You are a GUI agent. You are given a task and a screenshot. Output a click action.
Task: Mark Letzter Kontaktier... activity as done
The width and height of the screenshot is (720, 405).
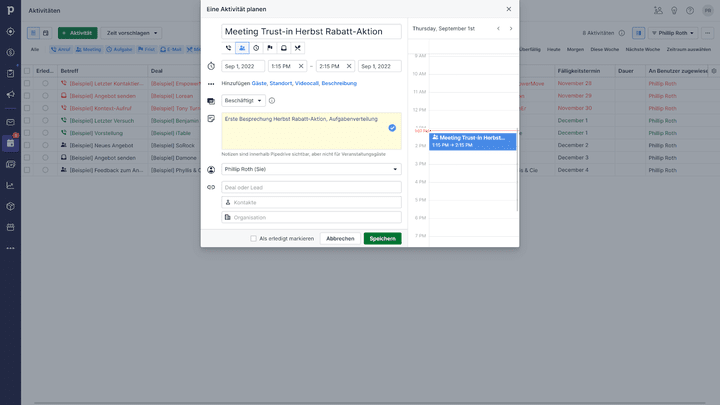click(45, 83)
